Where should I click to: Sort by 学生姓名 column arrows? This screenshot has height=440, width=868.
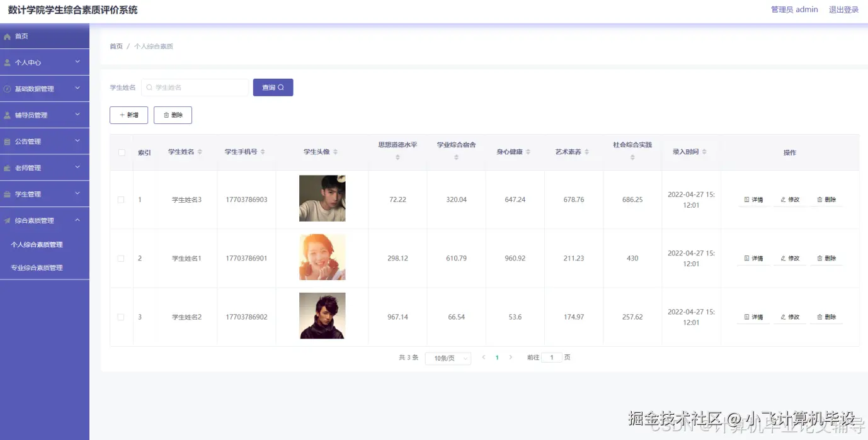pyautogui.click(x=200, y=152)
